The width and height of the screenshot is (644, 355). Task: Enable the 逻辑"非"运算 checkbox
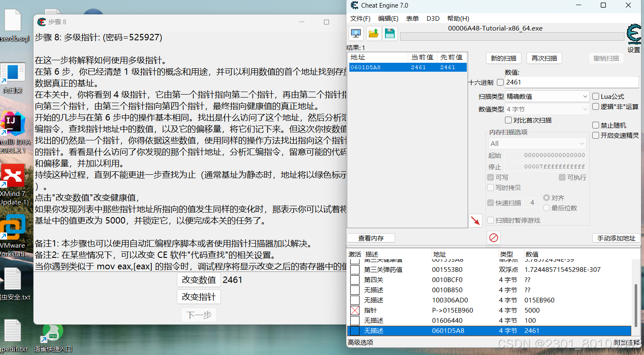[596, 106]
